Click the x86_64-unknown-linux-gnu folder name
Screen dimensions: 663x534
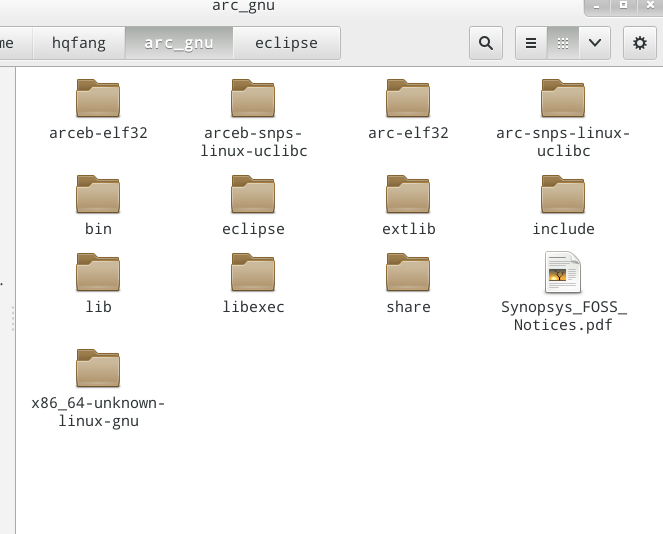tap(98, 412)
